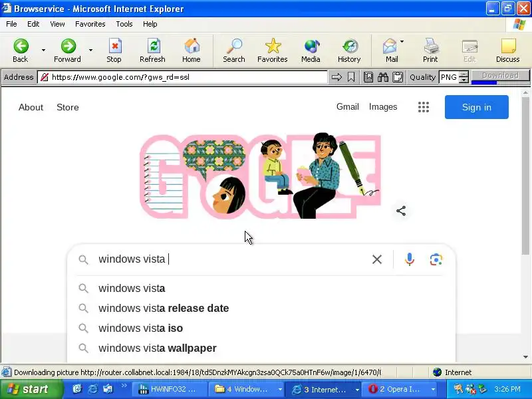Screen dimensions: 532x399
Task: Open the Favorites pane with star icon
Action: pyautogui.click(x=273, y=51)
